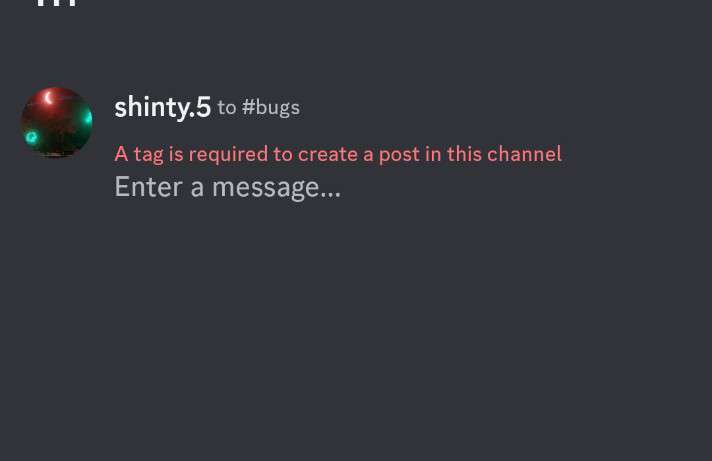712x461 pixels.
Task: Click the red moon avatar image
Action: coord(57,123)
